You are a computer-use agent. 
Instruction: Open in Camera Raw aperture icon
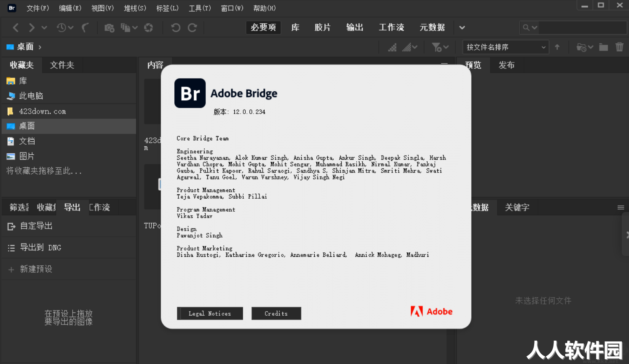[x=148, y=27]
